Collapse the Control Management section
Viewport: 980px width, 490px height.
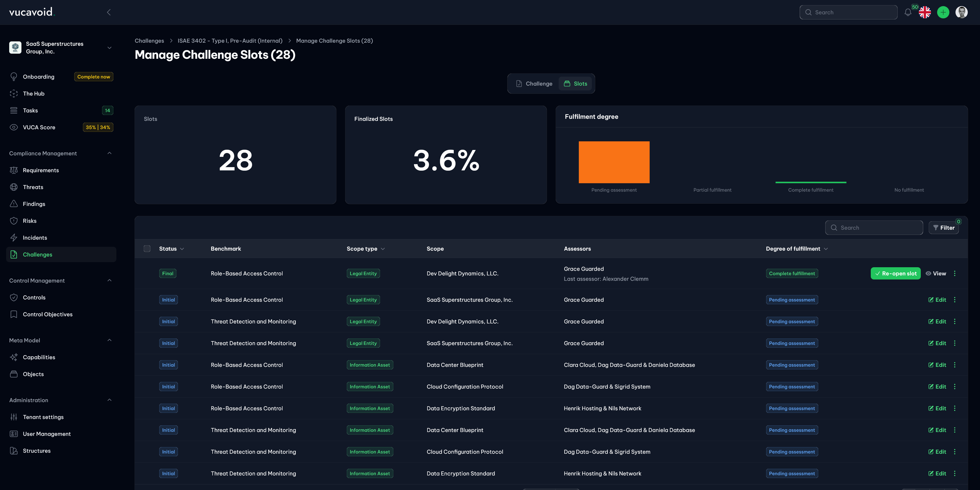click(109, 280)
